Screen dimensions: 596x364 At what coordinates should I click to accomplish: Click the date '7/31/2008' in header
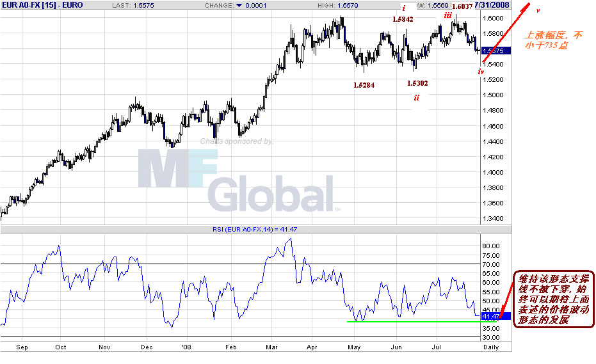[x=492, y=5]
